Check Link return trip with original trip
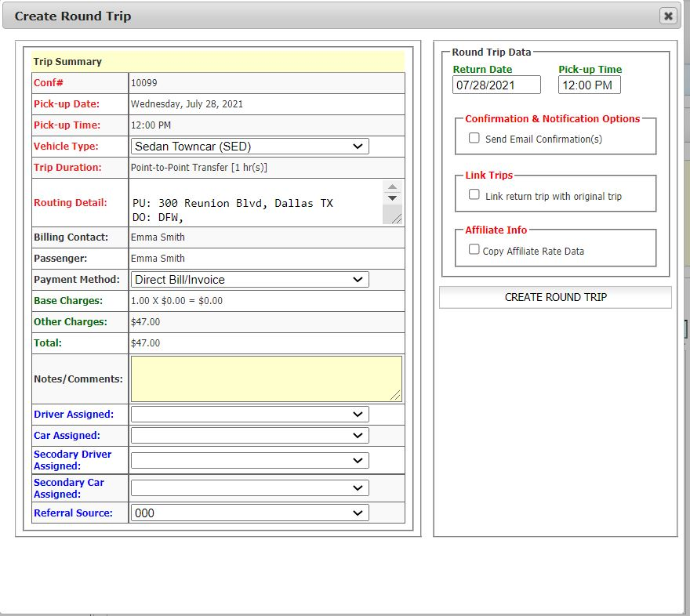This screenshot has width=690, height=616. 474,194
